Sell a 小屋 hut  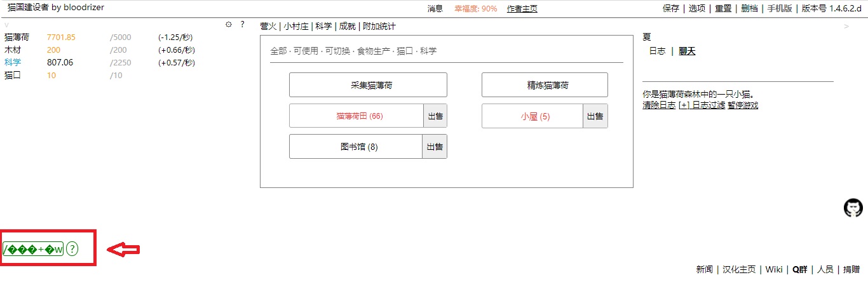tap(595, 116)
